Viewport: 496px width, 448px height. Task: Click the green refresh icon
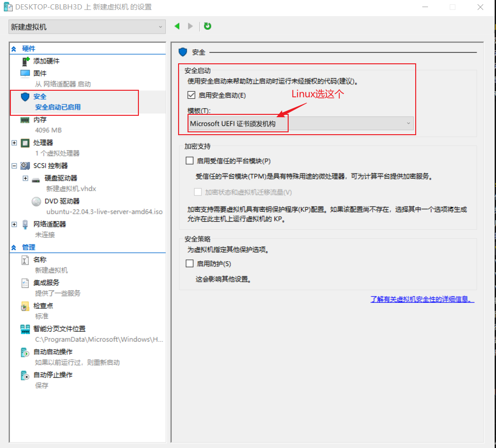click(207, 26)
